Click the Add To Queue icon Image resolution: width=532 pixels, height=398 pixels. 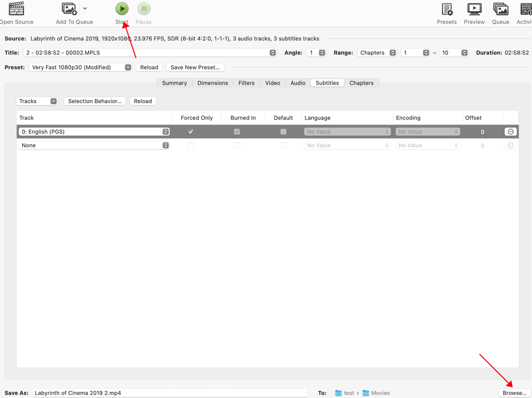[x=69, y=9]
